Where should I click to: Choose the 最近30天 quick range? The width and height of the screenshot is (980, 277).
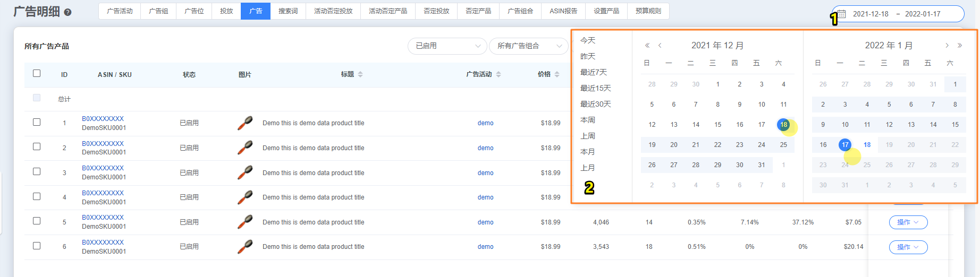pyautogui.click(x=595, y=104)
